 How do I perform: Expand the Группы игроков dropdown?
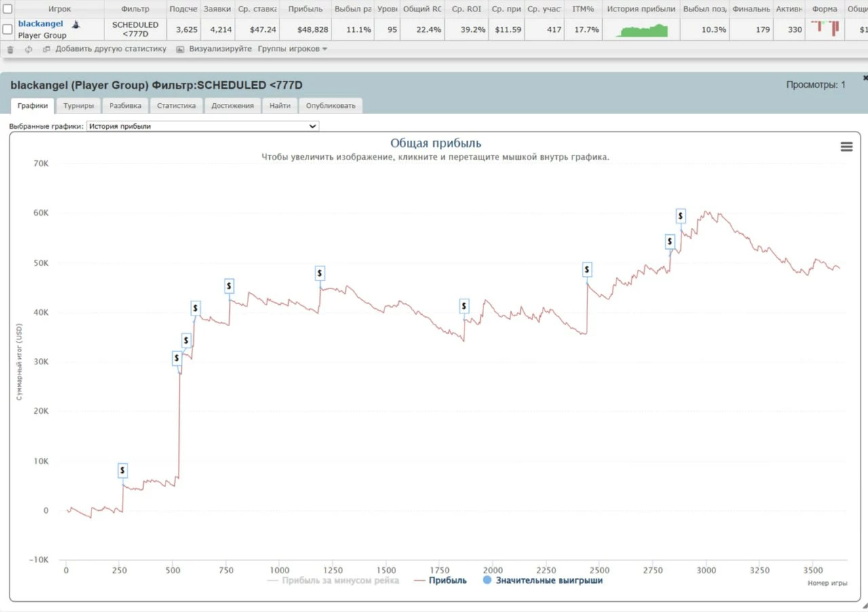(292, 49)
